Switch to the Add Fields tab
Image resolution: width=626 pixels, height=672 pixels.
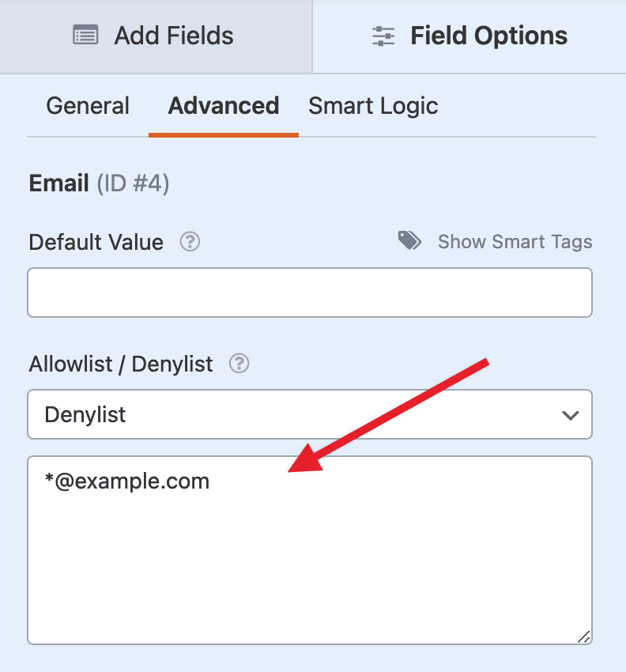click(156, 36)
